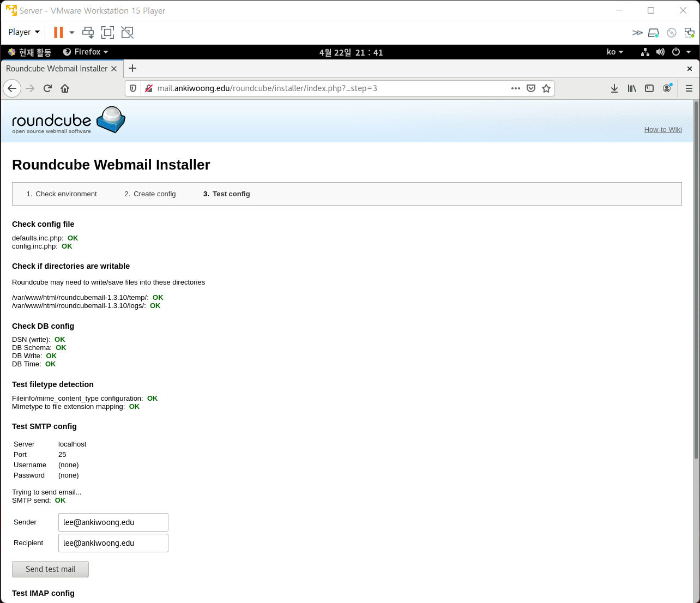Click the Roundcube logo

(x=69, y=120)
